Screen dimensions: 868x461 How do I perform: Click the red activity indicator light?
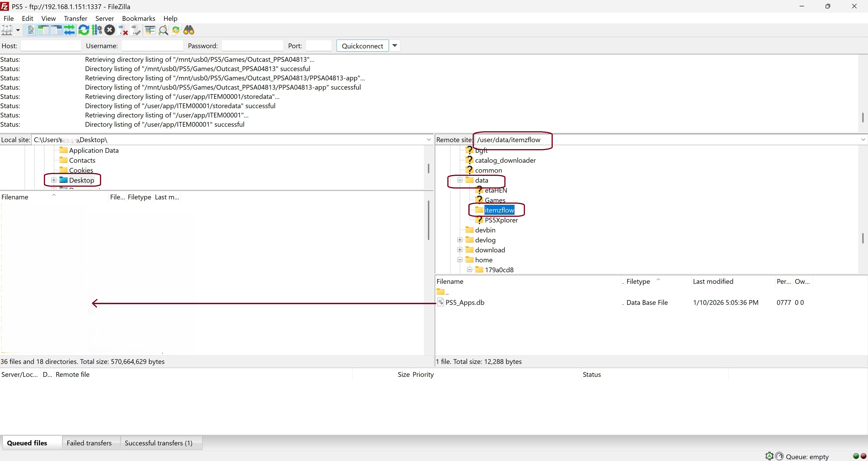[863, 456]
